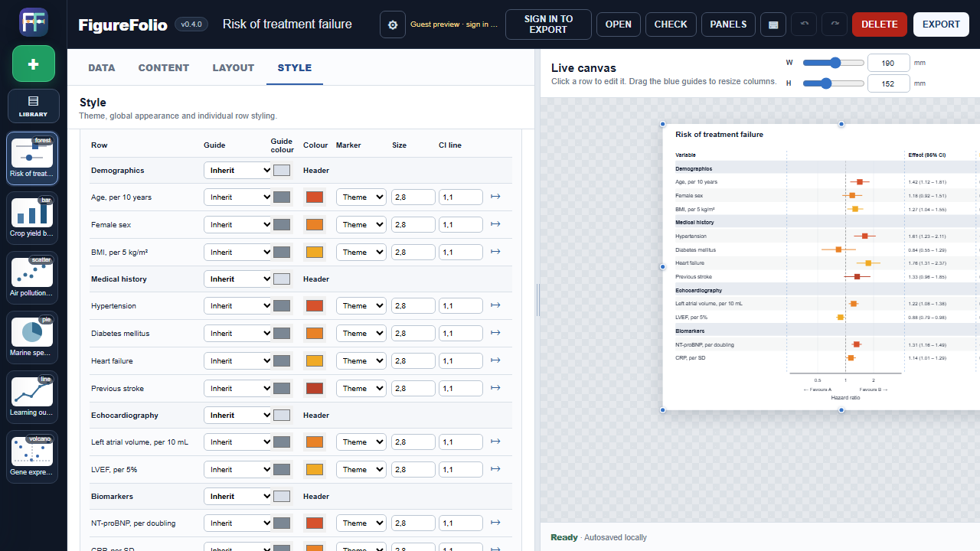The width and height of the screenshot is (980, 551).
Task: Click arrow icon in Heart failure row
Action: 495,361
